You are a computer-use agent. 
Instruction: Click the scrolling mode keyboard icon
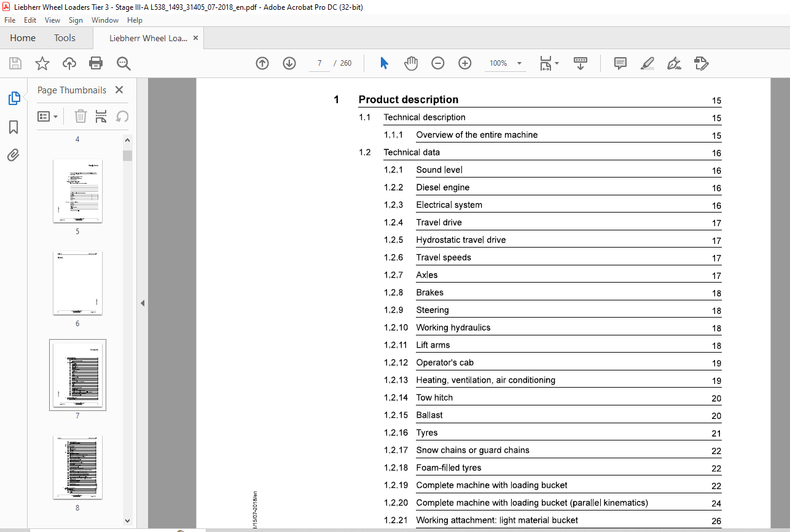[581, 63]
